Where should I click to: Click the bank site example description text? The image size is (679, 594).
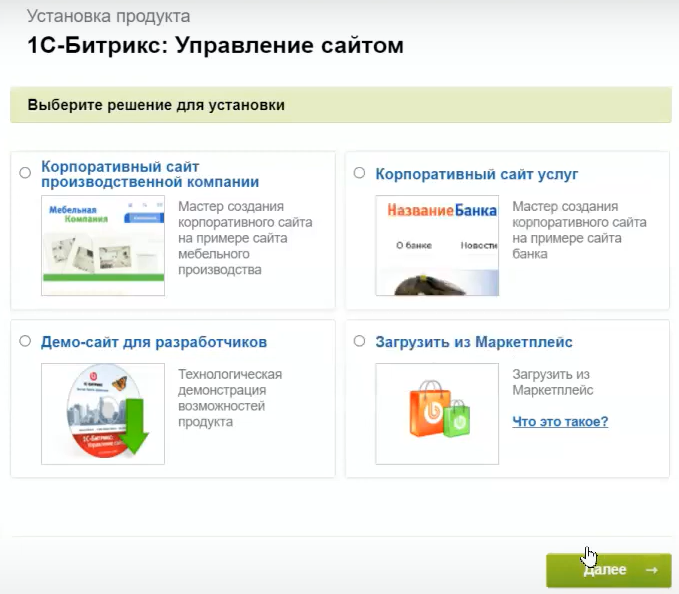click(579, 230)
